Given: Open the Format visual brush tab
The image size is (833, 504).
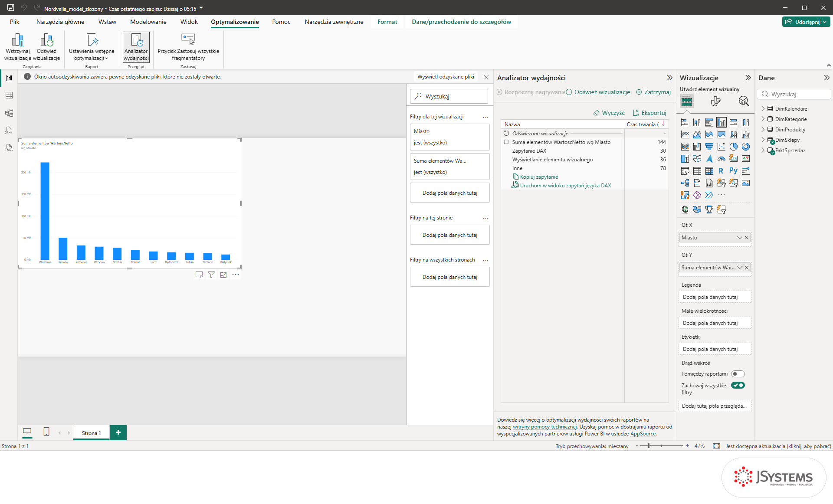Looking at the screenshot, I should [715, 101].
